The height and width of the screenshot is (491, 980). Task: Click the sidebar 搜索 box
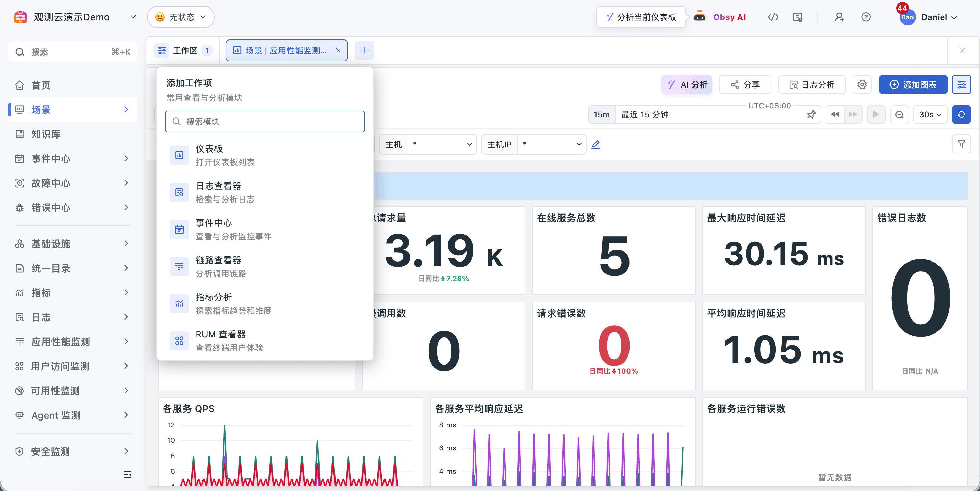click(73, 52)
